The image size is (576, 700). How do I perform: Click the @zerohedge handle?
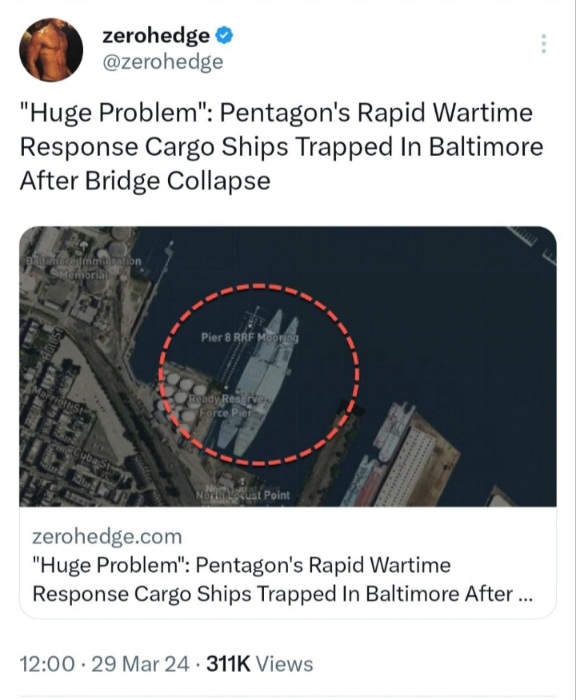point(163,62)
